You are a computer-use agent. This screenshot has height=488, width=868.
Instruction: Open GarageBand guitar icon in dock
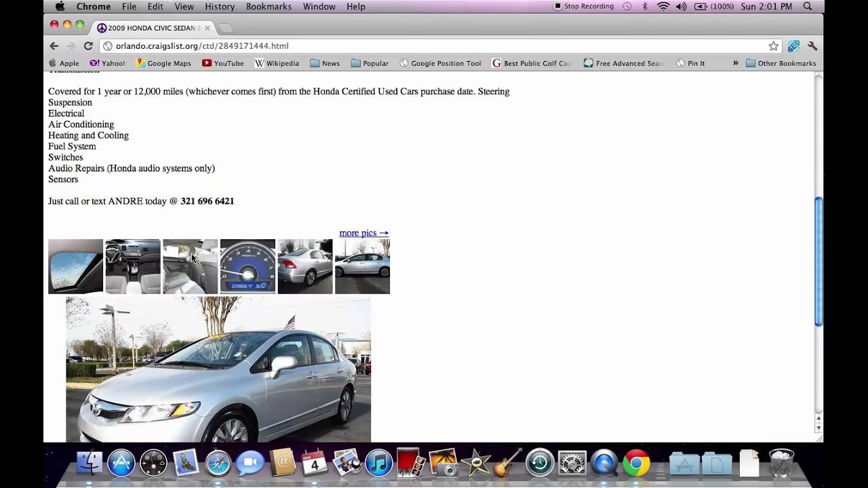pyautogui.click(x=507, y=463)
